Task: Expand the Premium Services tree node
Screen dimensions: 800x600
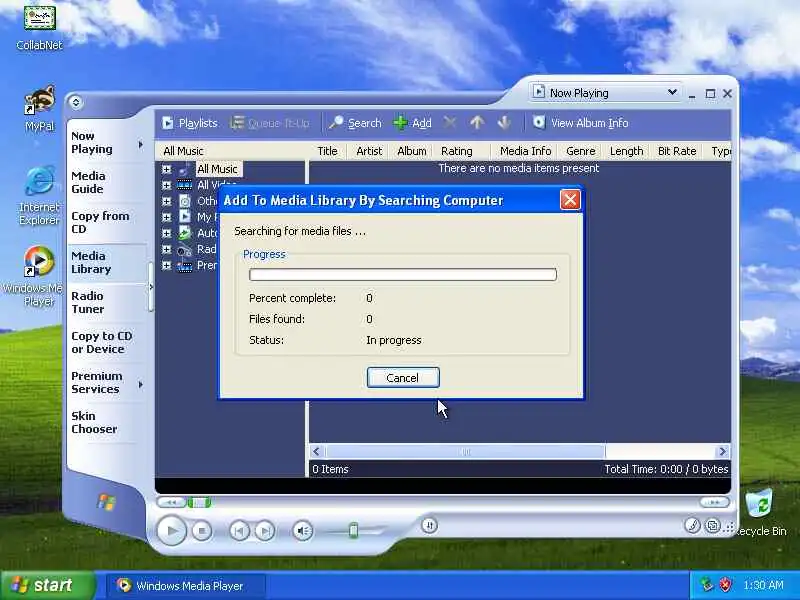Action: coord(166,265)
